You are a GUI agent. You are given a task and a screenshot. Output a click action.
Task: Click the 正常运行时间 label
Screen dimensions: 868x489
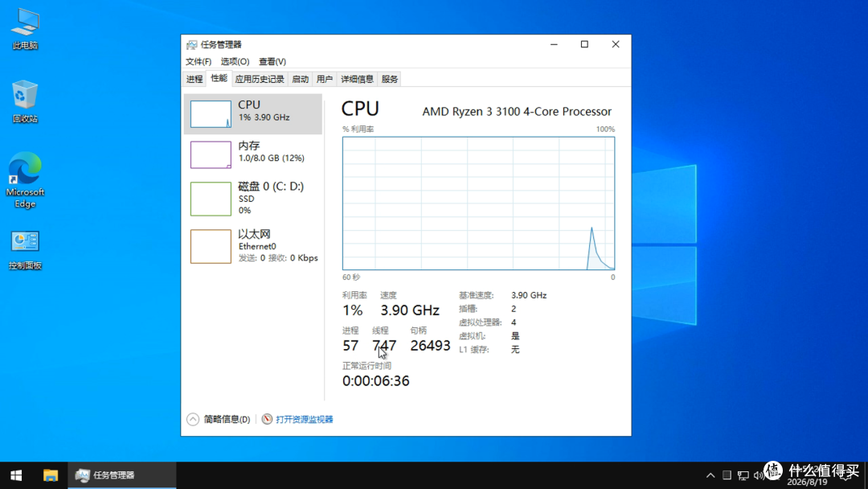[x=366, y=365]
